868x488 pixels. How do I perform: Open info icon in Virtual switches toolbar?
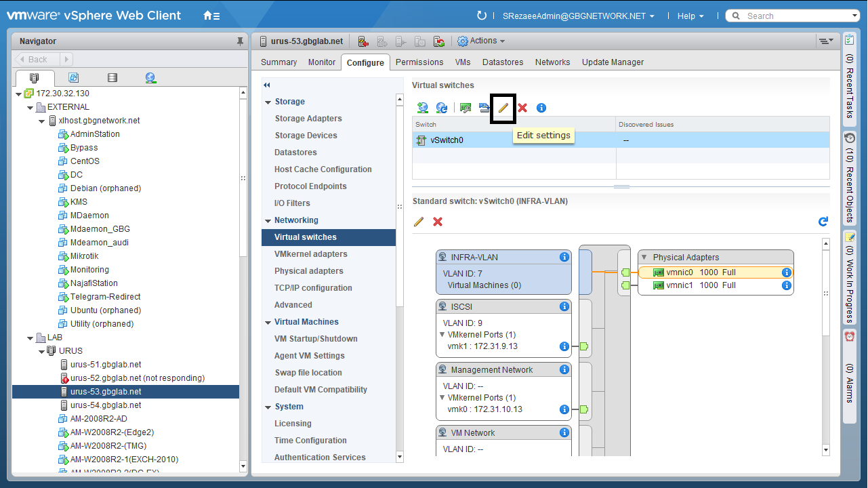[x=541, y=108]
